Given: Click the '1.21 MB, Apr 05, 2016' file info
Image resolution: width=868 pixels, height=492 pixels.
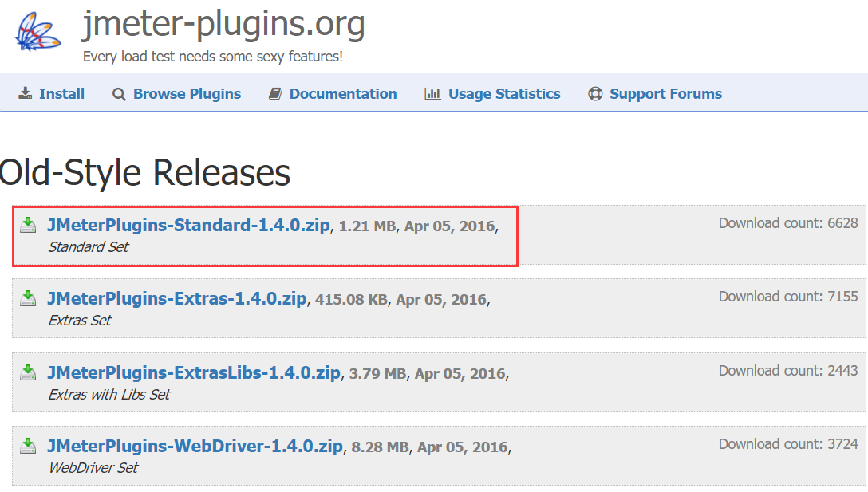Looking at the screenshot, I should [416, 226].
